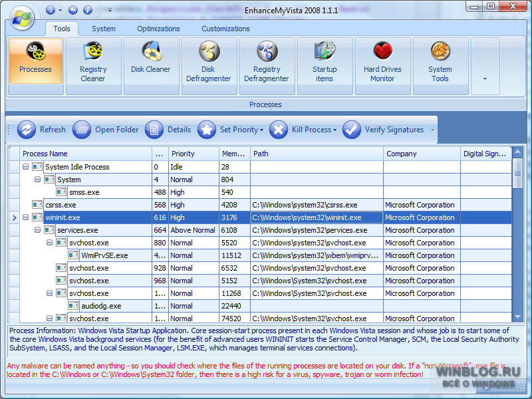
Task: Click the back arrow icon in the title bar
Action: [73, 10]
